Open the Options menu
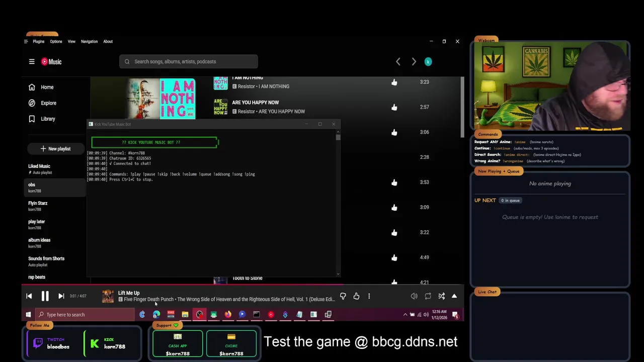The image size is (644, 362). point(56,41)
